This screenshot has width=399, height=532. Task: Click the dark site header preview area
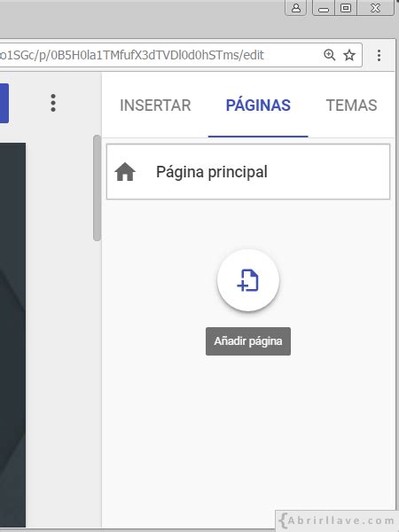12,334
